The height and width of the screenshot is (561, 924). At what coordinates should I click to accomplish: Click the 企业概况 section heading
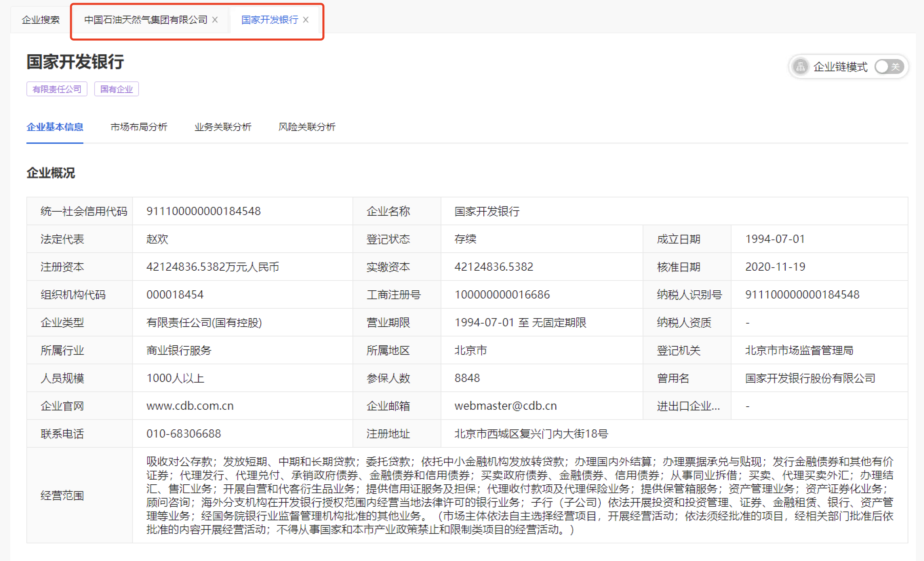51,173
